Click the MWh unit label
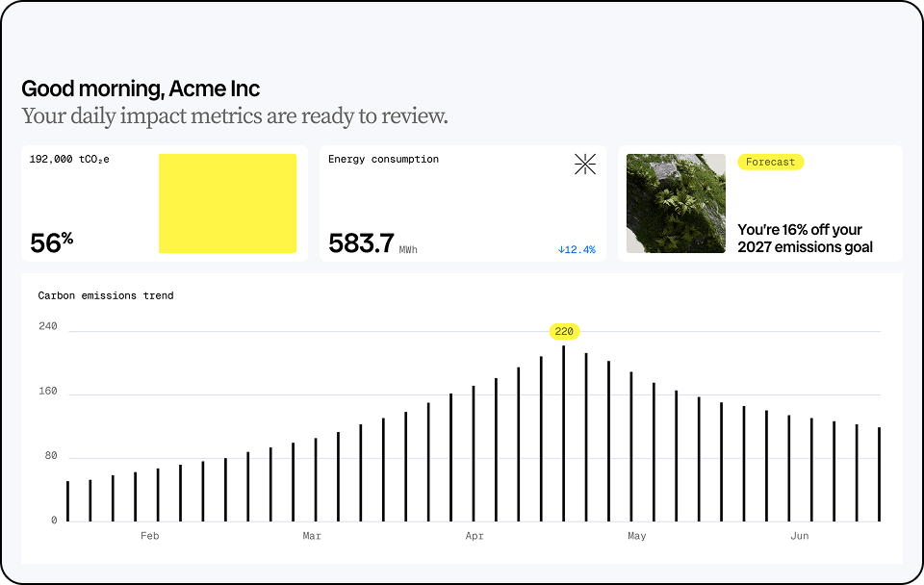The width and height of the screenshot is (924, 585). click(x=408, y=249)
